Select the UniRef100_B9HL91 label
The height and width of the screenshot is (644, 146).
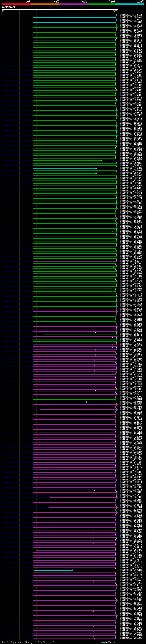coord(131,196)
